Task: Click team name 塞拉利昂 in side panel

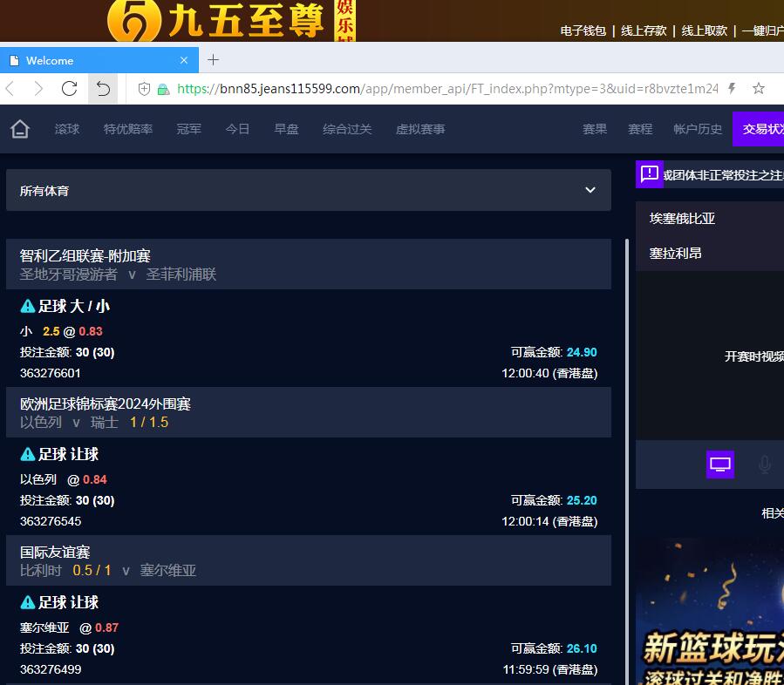Action: (x=675, y=254)
